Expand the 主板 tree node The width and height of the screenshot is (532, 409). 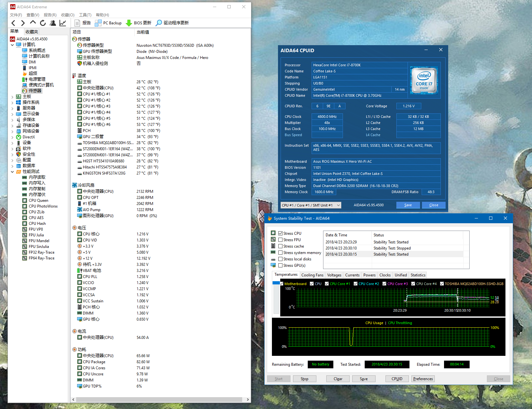[x=12, y=97]
